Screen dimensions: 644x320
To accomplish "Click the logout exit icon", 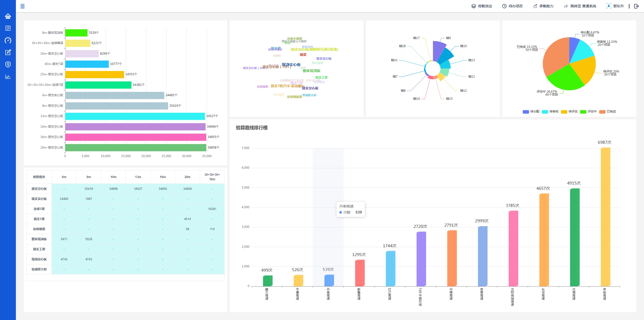I will click(x=636, y=6).
